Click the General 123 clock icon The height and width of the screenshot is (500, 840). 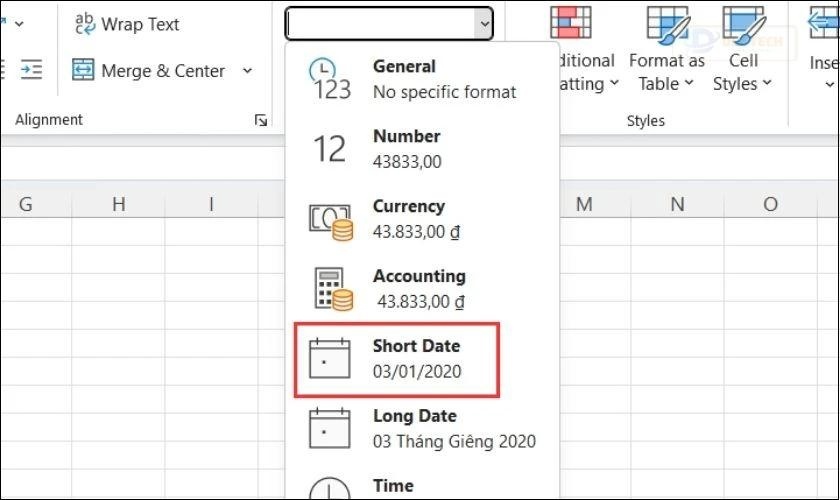[x=331, y=80]
